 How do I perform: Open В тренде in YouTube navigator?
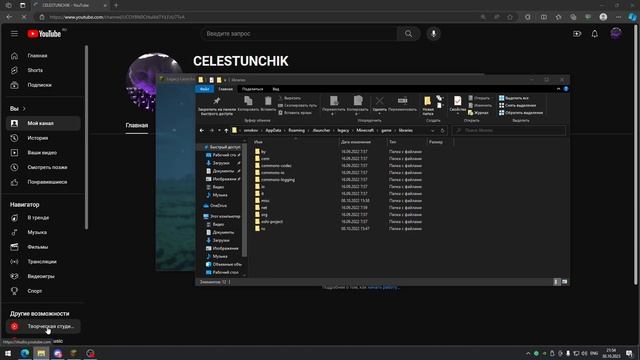[x=43, y=218]
